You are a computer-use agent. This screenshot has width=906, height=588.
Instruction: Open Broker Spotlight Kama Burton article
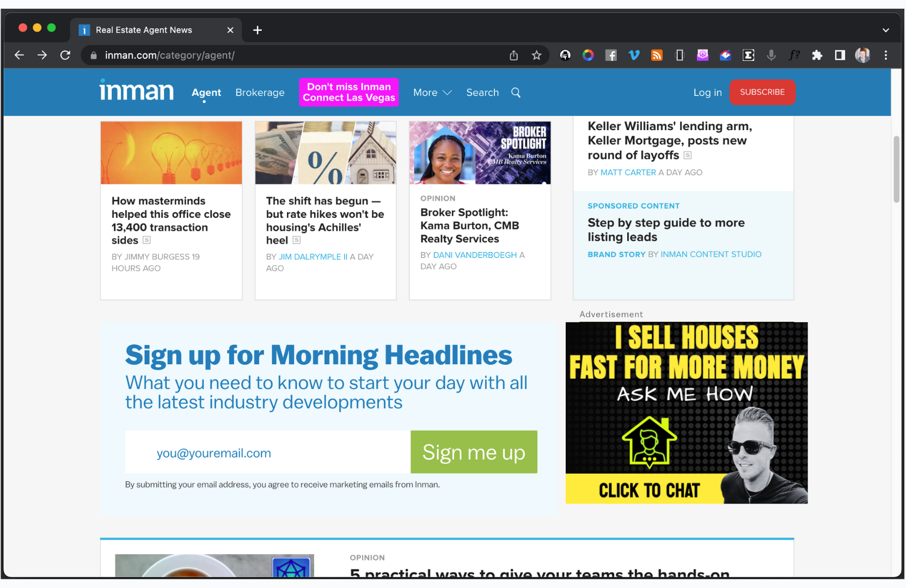tap(469, 225)
